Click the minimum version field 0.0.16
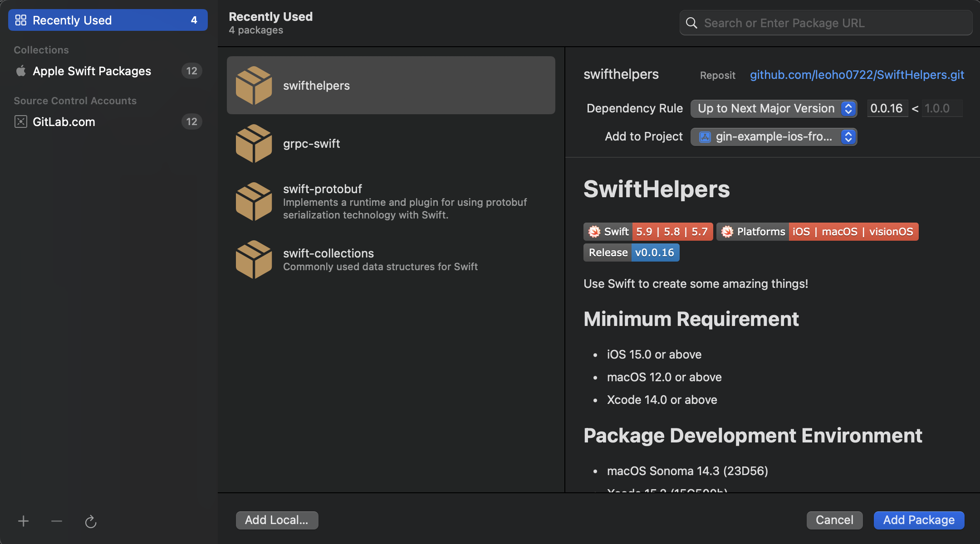This screenshot has height=544, width=980. click(887, 109)
